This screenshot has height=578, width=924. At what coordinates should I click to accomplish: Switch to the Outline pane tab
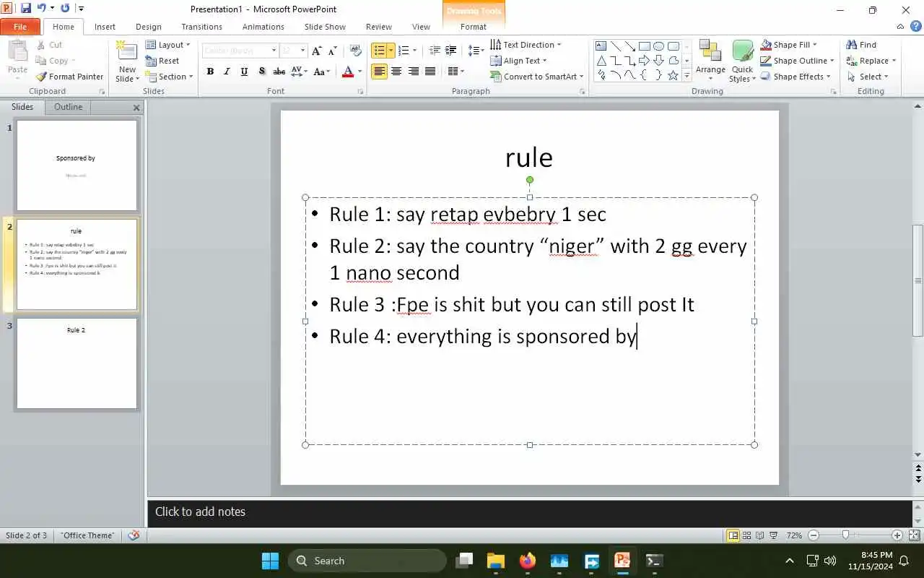(x=68, y=107)
